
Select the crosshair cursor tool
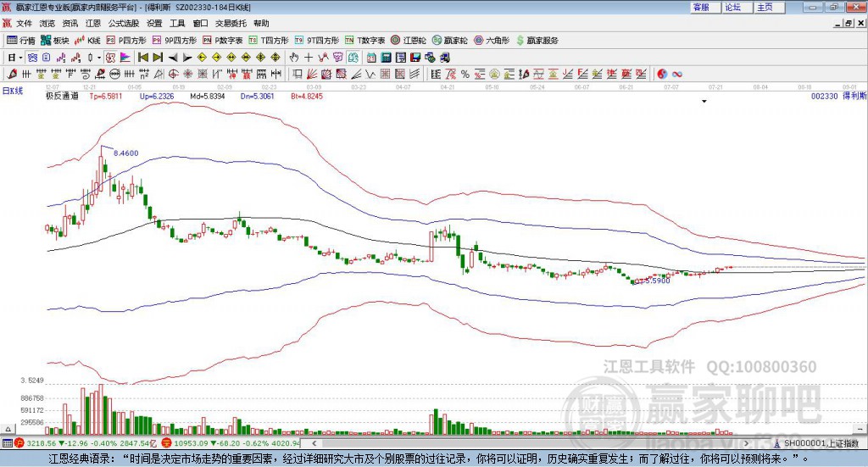coord(309,58)
